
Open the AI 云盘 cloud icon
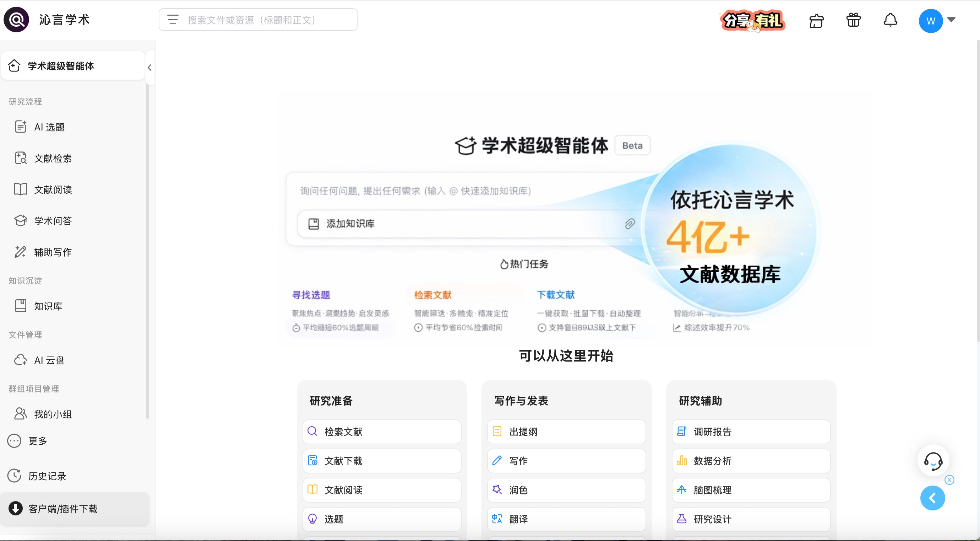tap(21, 360)
